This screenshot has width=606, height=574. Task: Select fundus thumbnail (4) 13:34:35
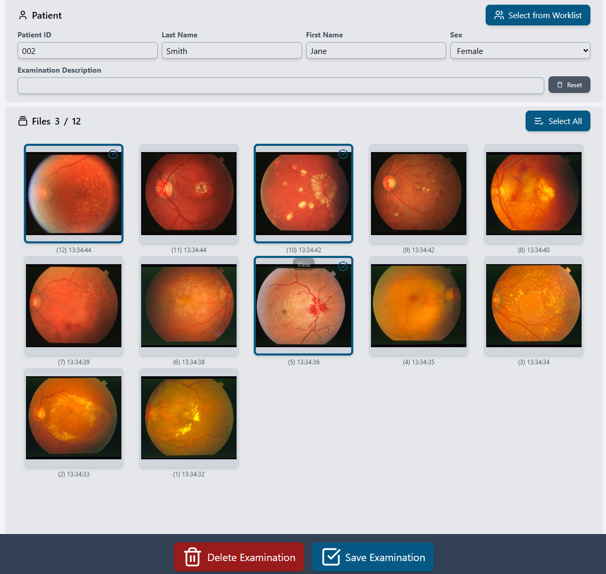(x=419, y=306)
